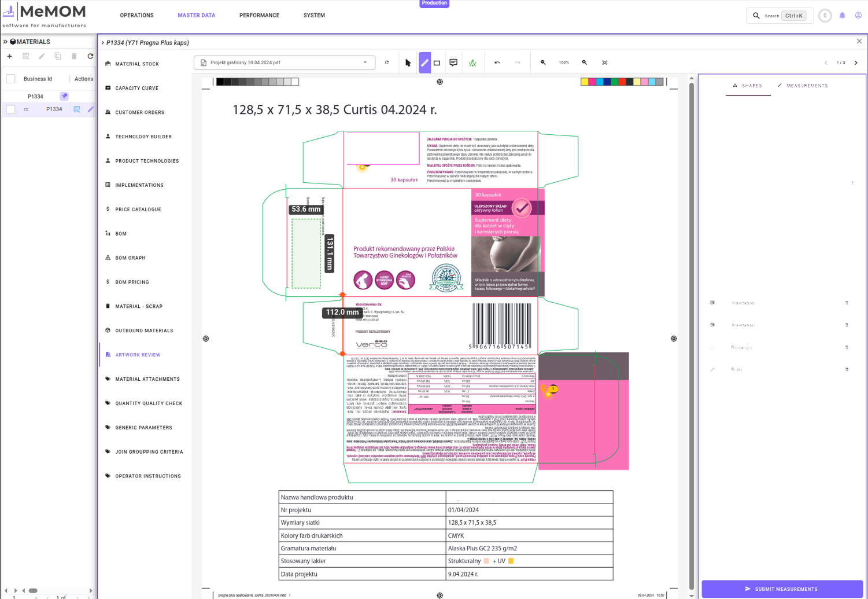
Task: Delete the first Annotation entry
Action: point(847,303)
